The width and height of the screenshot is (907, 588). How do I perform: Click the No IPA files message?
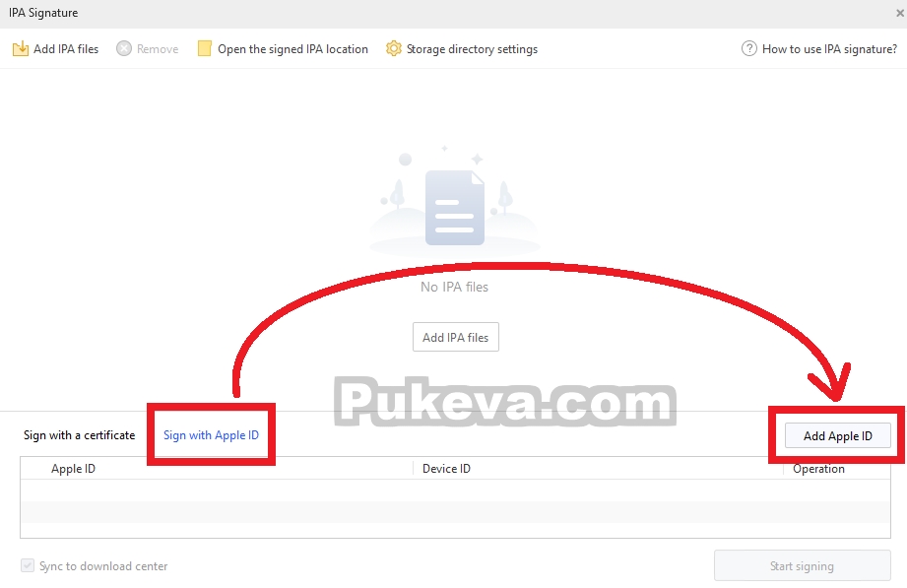(455, 287)
